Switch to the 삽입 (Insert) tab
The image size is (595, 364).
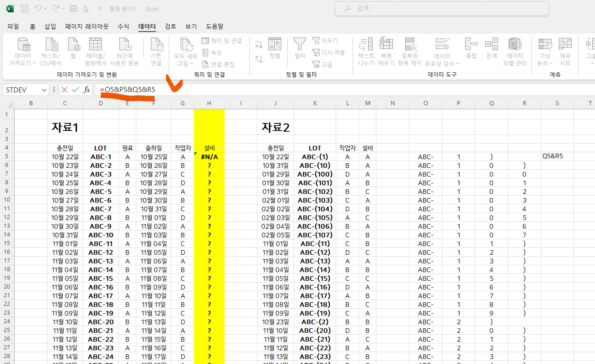[x=50, y=27]
